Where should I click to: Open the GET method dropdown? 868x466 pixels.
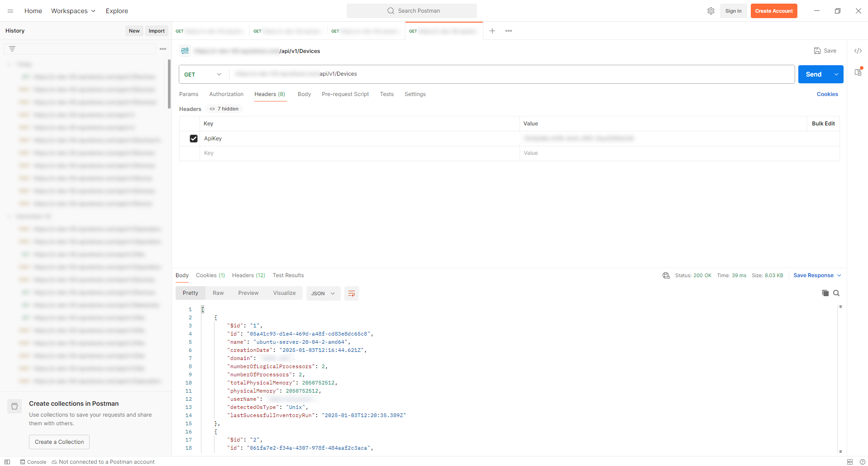(x=203, y=74)
